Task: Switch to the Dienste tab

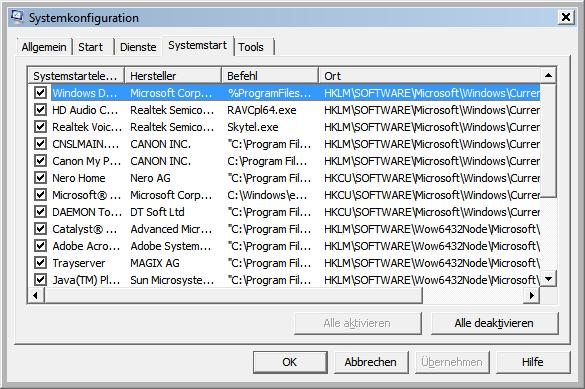Action: [138, 47]
